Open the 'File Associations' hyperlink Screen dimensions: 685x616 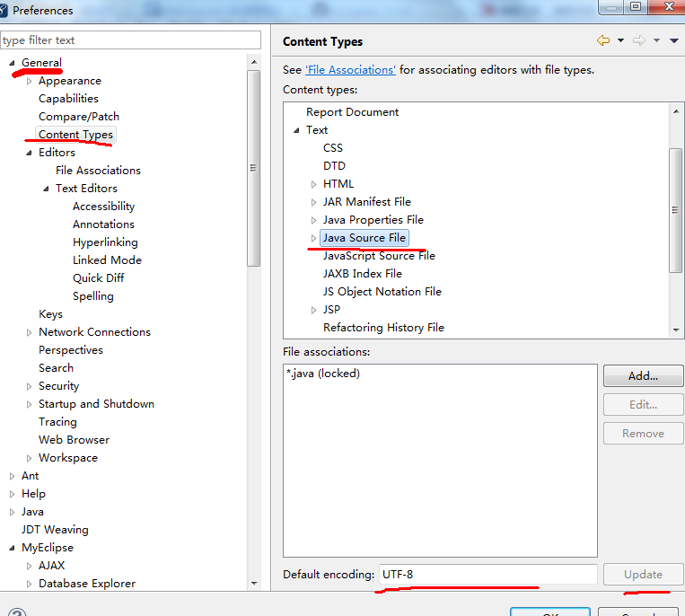coord(350,69)
